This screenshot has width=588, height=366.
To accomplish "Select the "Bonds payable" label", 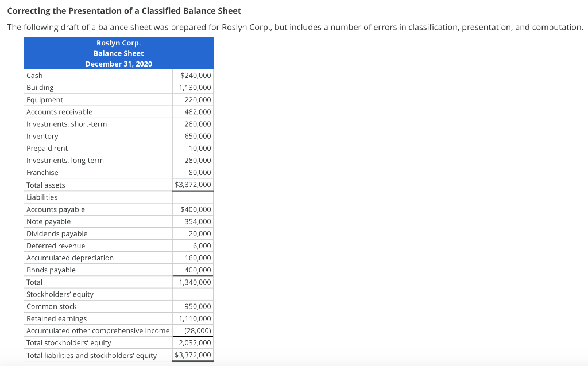I will pyautogui.click(x=51, y=270).
